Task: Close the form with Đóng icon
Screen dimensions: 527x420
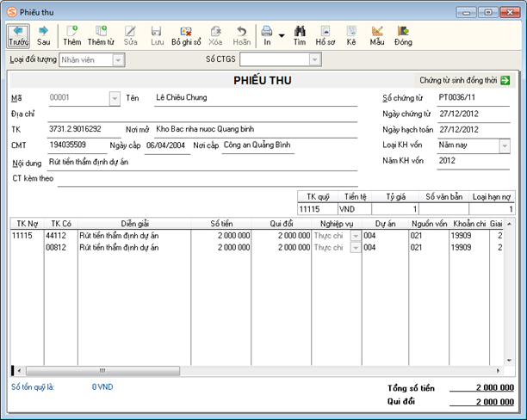Action: click(403, 35)
